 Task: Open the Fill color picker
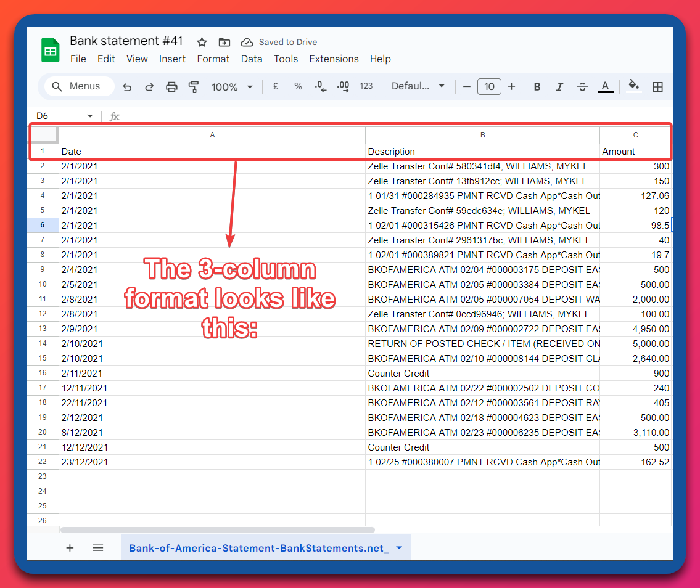[x=633, y=86]
